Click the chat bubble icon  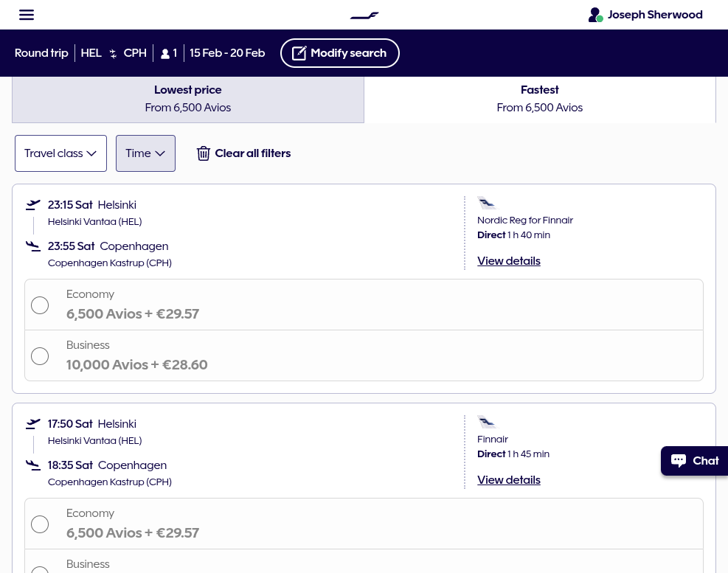tap(679, 461)
